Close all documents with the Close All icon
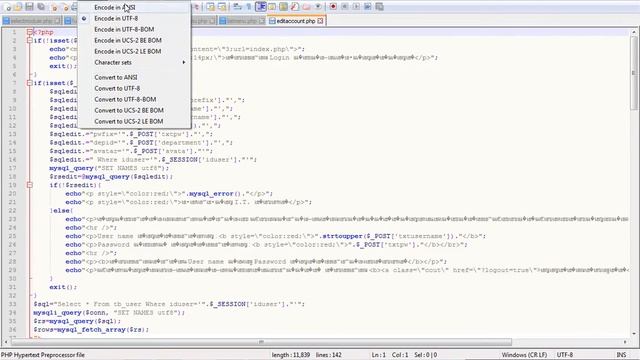640x360 pixels. [65, 7]
